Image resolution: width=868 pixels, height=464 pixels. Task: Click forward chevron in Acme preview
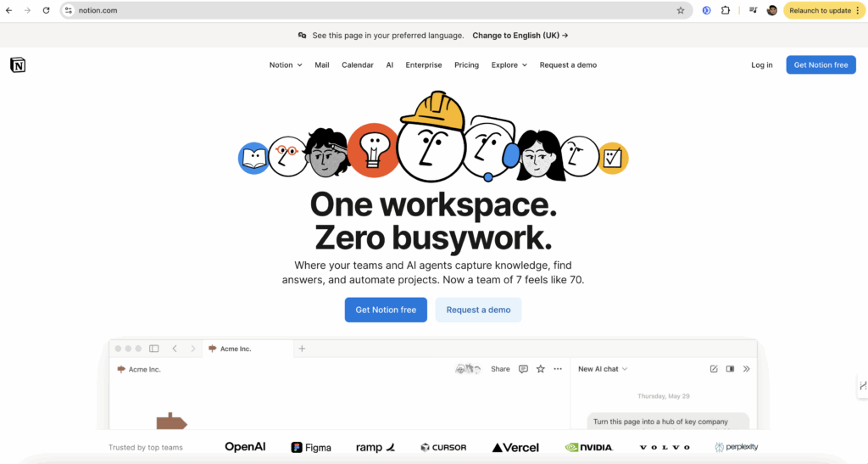click(192, 349)
